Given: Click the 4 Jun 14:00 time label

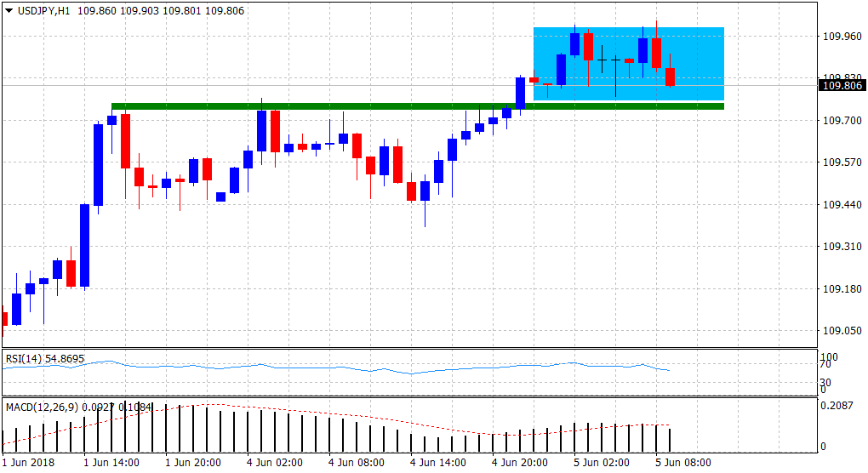Looking at the screenshot, I should click(437, 463).
